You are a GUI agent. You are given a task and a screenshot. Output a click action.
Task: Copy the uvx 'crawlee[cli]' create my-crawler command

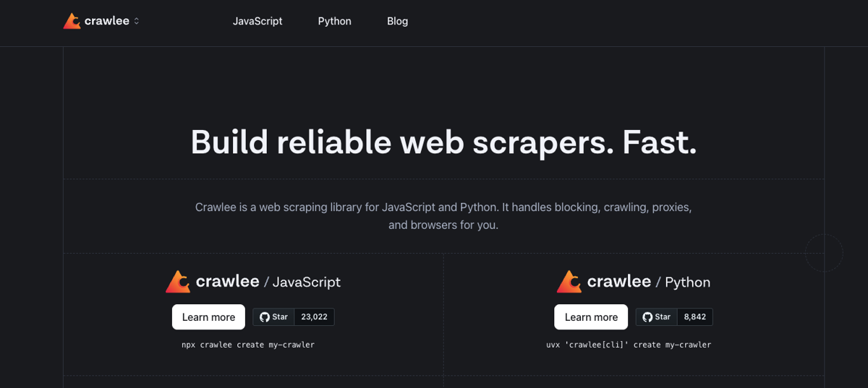click(x=629, y=345)
